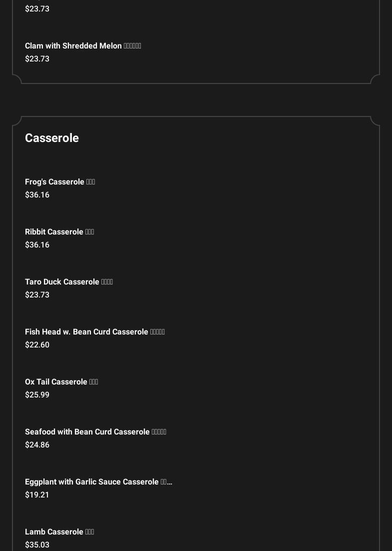Screen dimensions: 392x551
Task: Click the price under Frog's Casserole
Action: 37,195
